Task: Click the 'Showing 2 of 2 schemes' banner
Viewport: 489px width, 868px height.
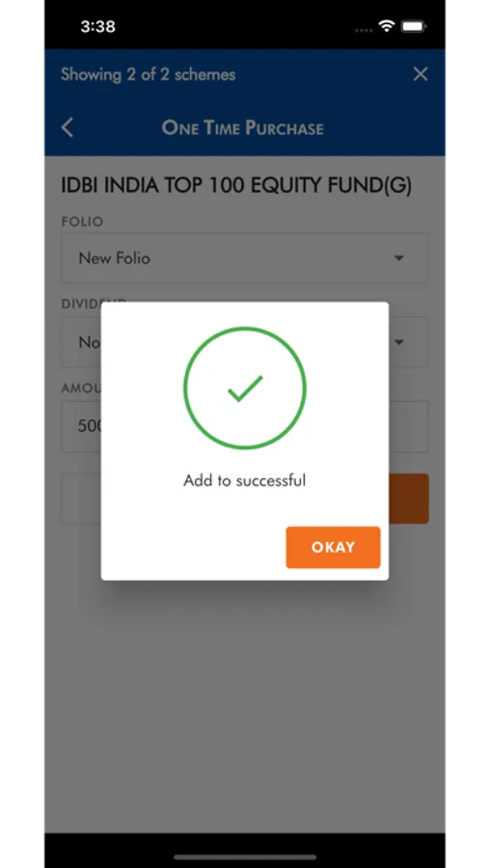Action: click(148, 74)
